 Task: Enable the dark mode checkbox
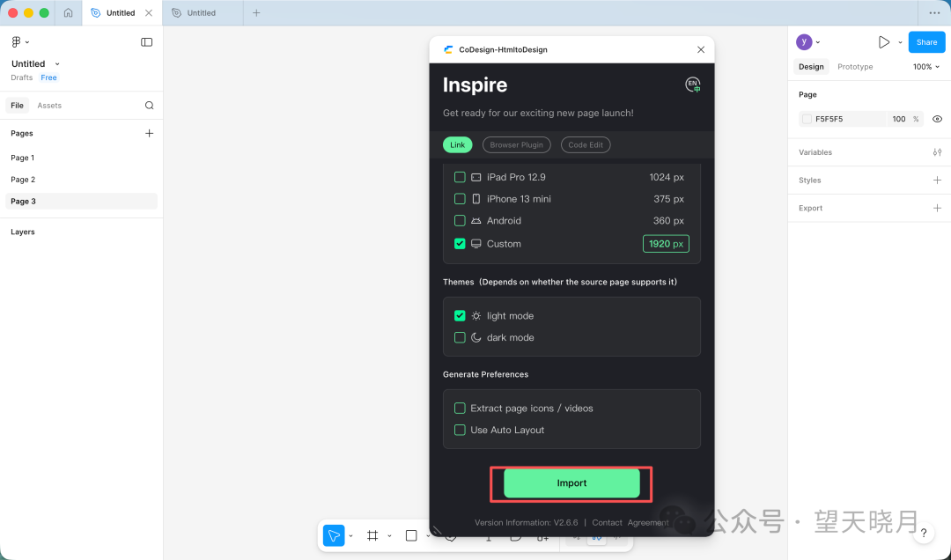tap(460, 337)
